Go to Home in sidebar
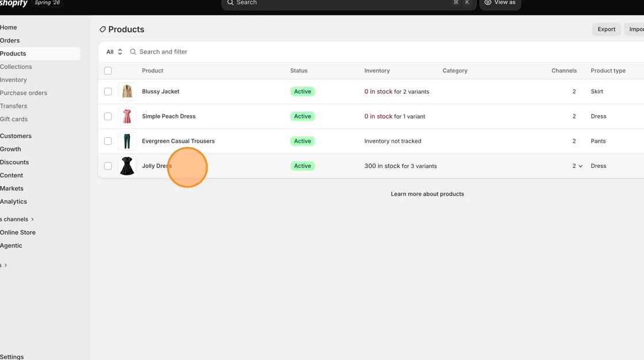 click(x=9, y=28)
